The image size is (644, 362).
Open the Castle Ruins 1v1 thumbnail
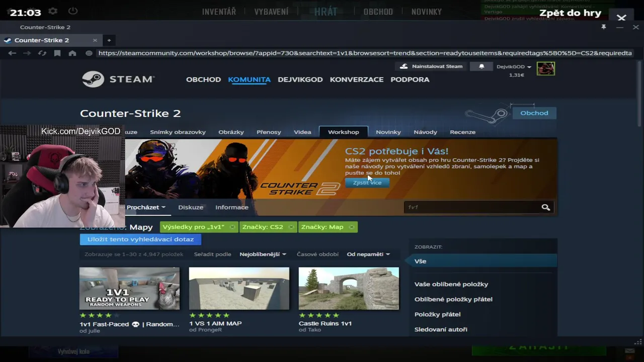(x=349, y=289)
